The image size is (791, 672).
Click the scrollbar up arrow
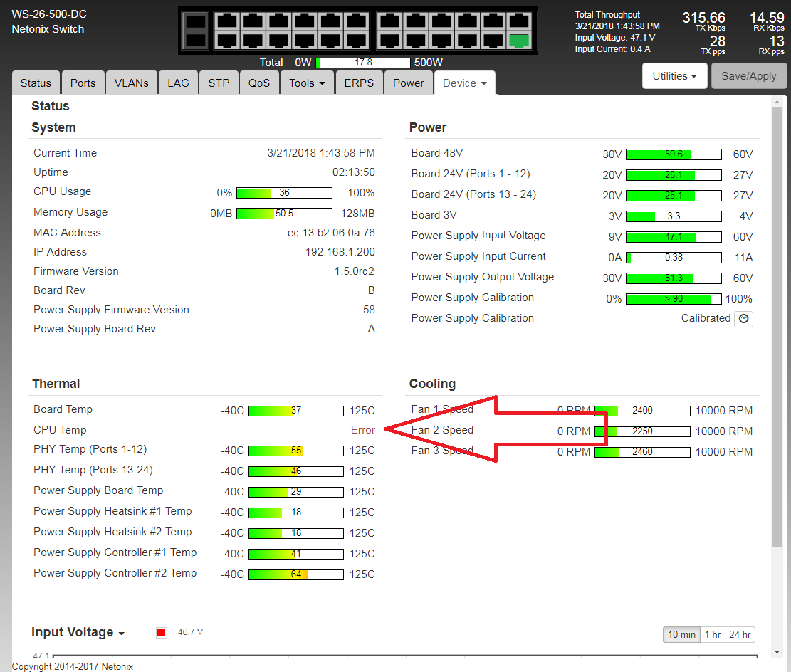[x=777, y=102]
